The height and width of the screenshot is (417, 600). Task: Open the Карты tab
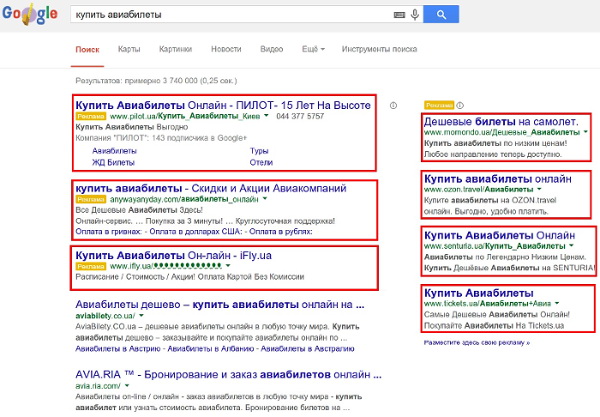coord(129,48)
